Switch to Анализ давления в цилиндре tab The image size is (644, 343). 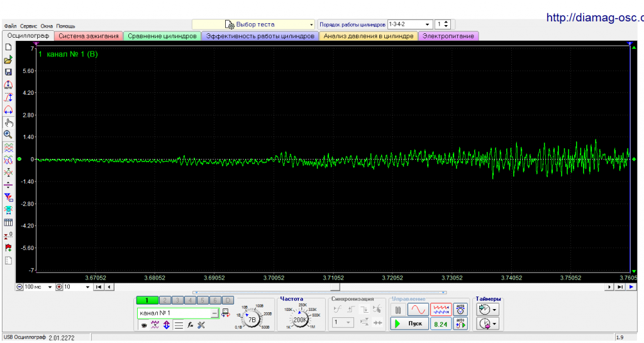coord(369,36)
